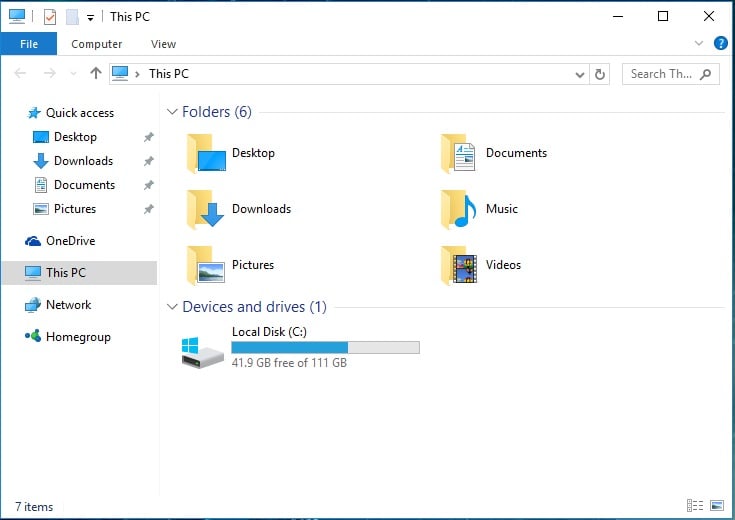Click the New folder quick access toolbar icon
The width and height of the screenshot is (735, 520).
72,17
